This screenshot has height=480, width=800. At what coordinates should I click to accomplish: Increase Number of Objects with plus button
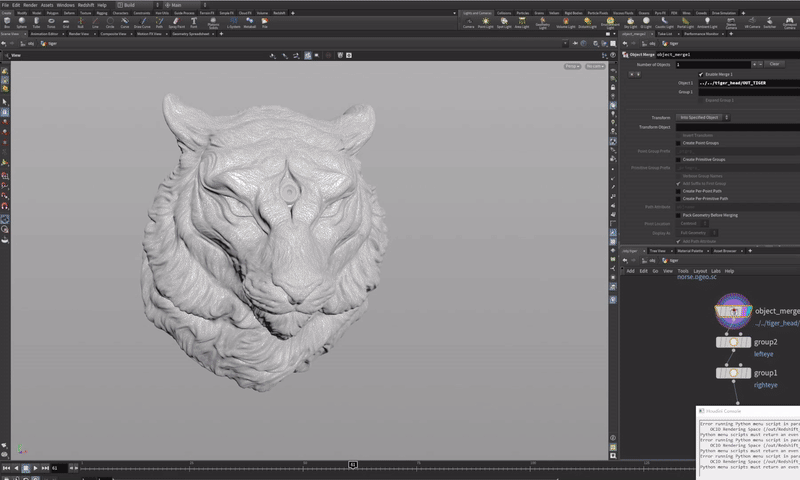(x=755, y=64)
